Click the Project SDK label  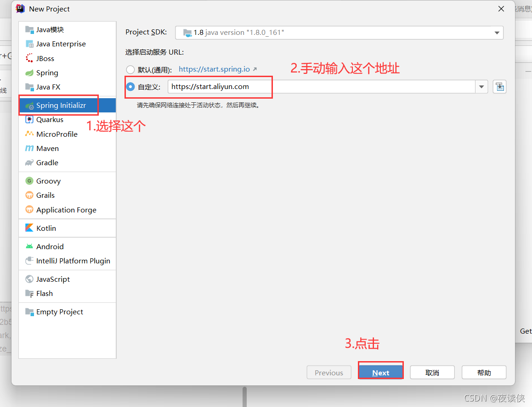pyautogui.click(x=146, y=32)
